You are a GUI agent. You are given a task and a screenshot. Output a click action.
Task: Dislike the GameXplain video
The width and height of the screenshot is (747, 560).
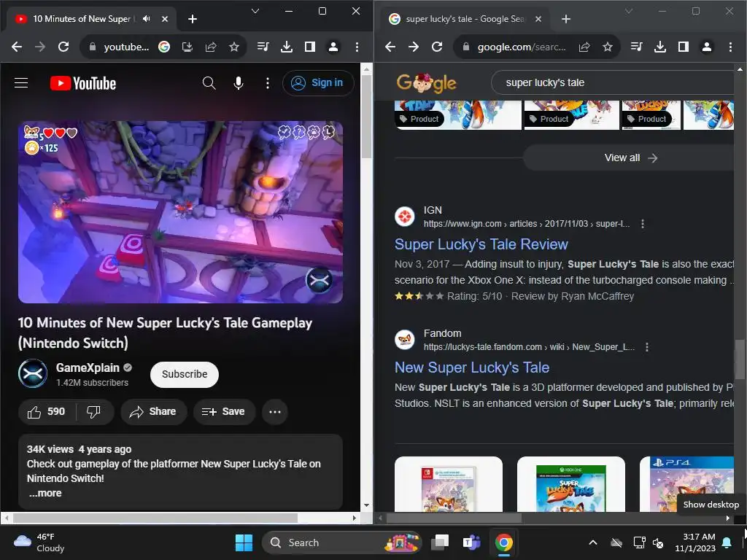(x=94, y=412)
